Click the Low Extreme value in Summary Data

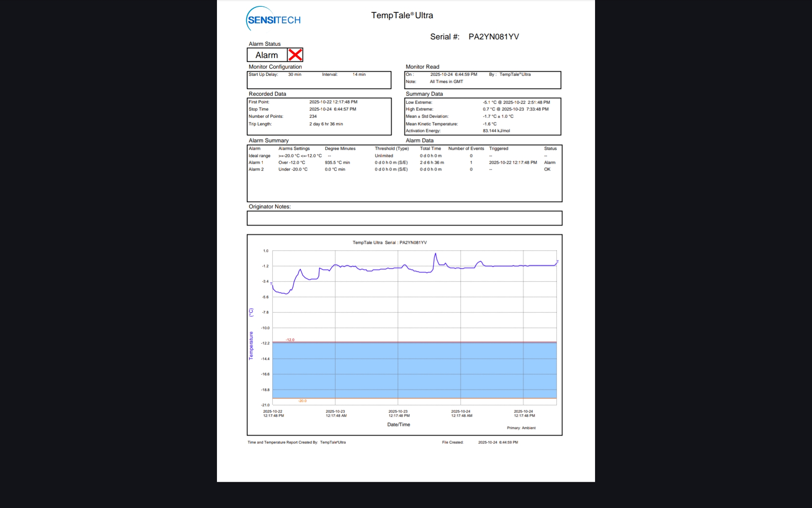[516, 102]
